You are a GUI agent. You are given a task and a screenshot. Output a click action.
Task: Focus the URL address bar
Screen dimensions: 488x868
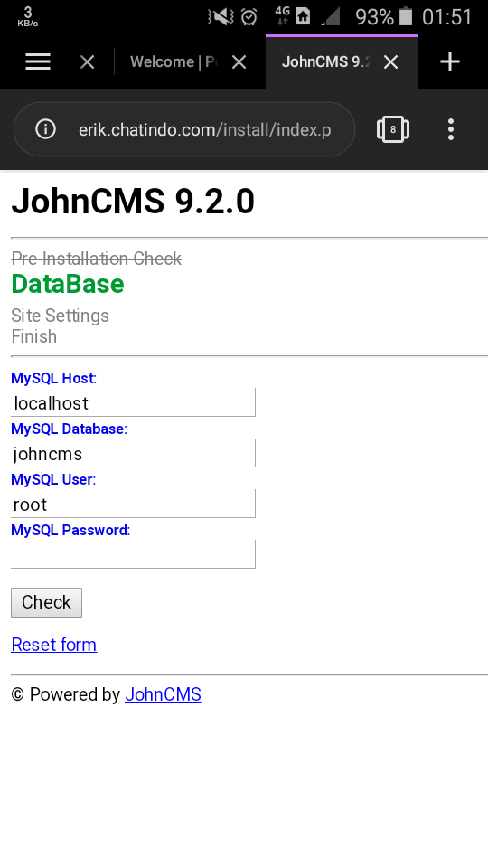click(x=206, y=129)
